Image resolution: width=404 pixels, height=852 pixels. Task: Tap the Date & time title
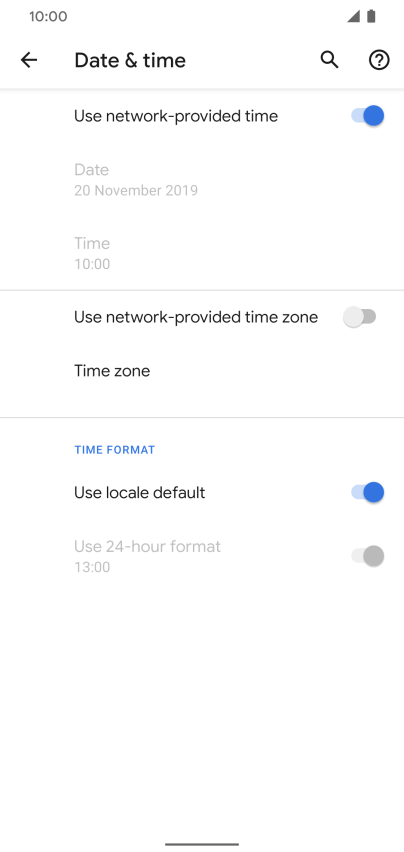tap(130, 60)
